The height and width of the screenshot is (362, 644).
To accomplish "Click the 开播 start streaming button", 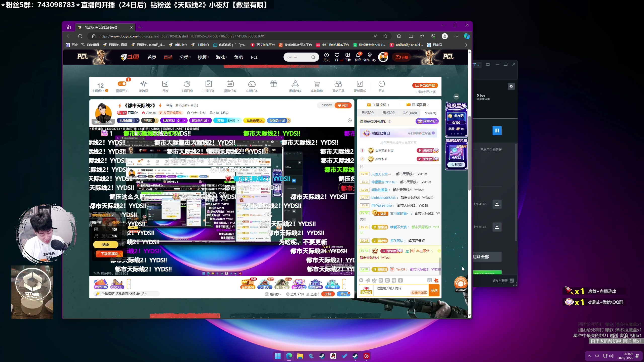I will pyautogui.click(x=402, y=57).
